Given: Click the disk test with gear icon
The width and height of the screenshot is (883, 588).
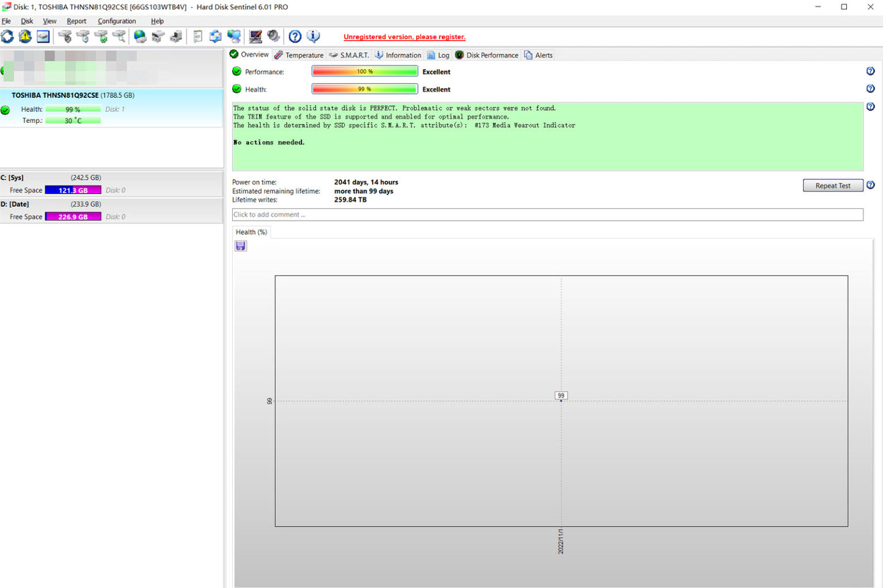Looking at the screenshot, I should [x=65, y=37].
